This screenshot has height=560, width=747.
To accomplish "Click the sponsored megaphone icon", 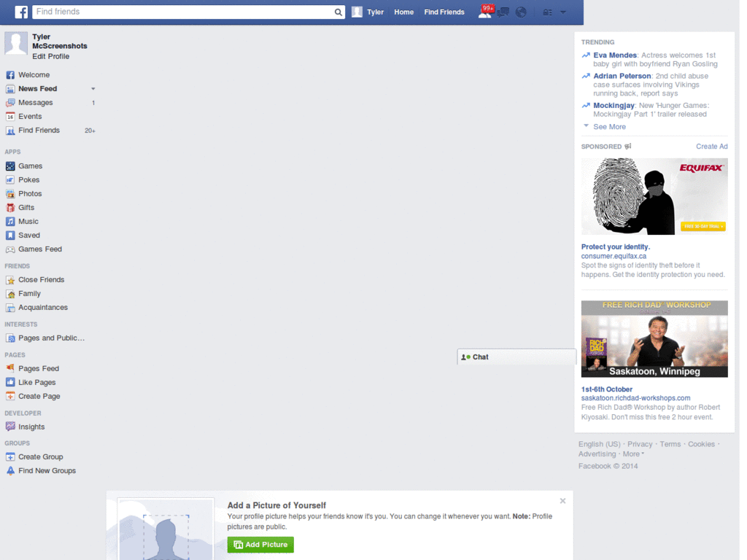I will [x=628, y=146].
